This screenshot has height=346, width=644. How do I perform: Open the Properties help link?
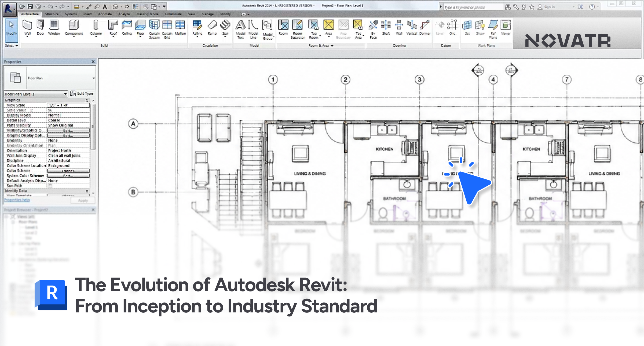17,200
